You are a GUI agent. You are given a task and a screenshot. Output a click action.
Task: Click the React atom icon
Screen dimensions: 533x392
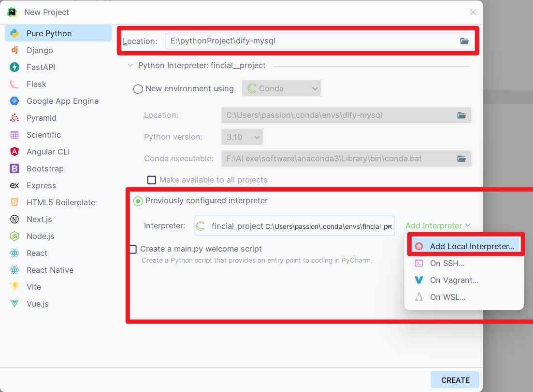(14, 253)
